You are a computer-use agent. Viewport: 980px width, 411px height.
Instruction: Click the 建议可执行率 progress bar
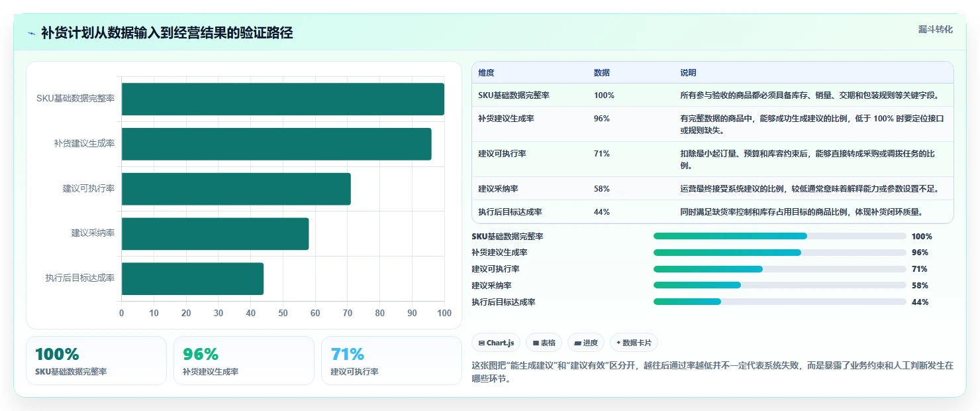(779, 269)
